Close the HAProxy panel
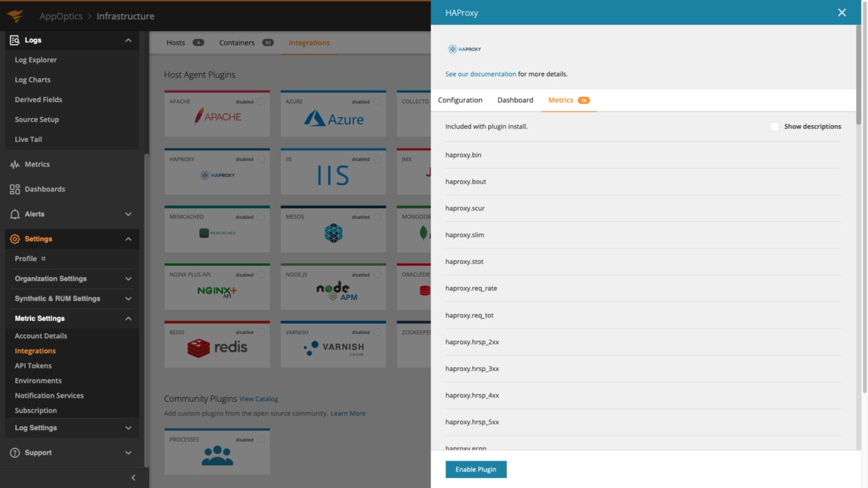Viewport: 868px width, 488px height. (x=841, y=12)
